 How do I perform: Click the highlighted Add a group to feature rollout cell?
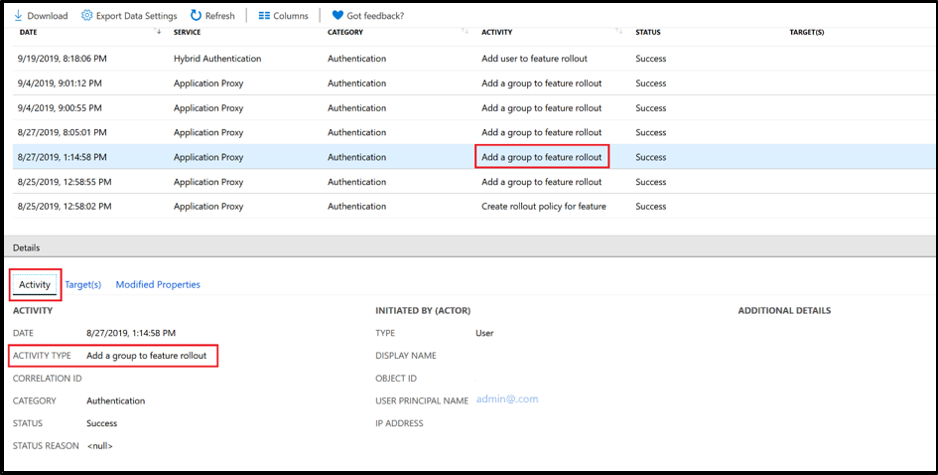click(x=541, y=157)
